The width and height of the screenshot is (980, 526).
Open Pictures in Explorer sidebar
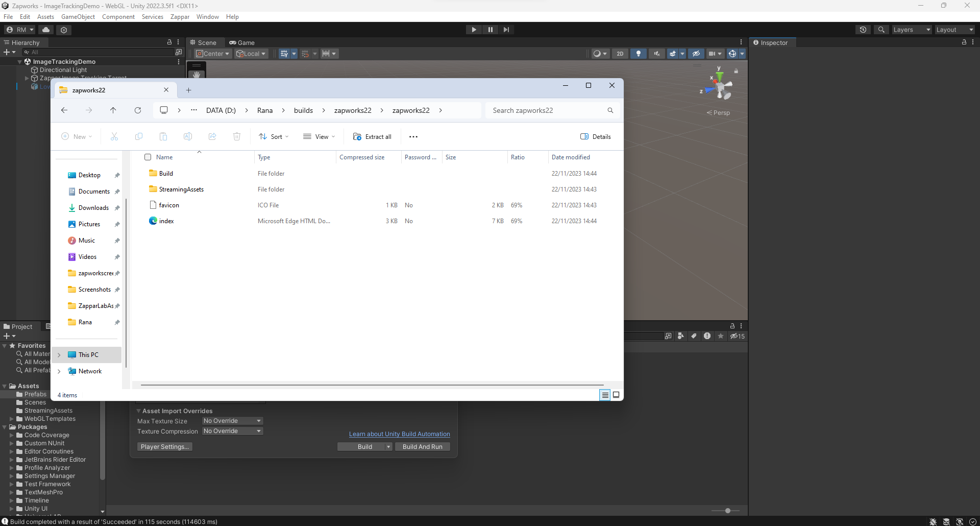pos(89,224)
